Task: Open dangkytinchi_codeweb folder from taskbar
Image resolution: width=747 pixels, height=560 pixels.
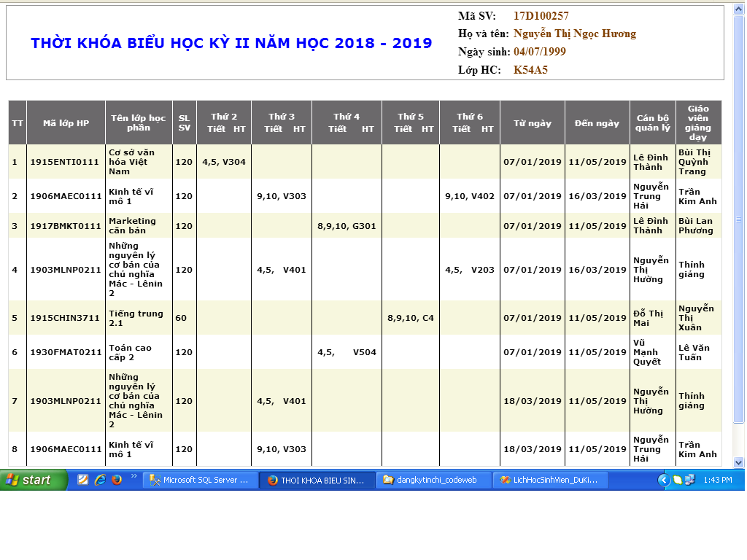Action: click(x=434, y=480)
